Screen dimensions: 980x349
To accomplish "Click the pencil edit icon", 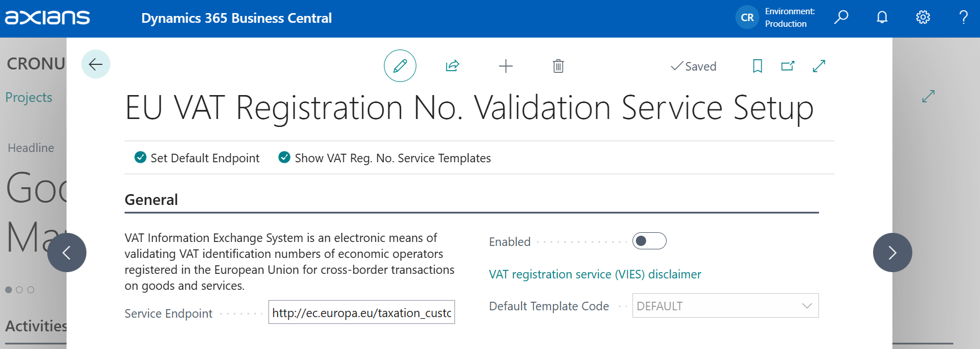I will (400, 66).
